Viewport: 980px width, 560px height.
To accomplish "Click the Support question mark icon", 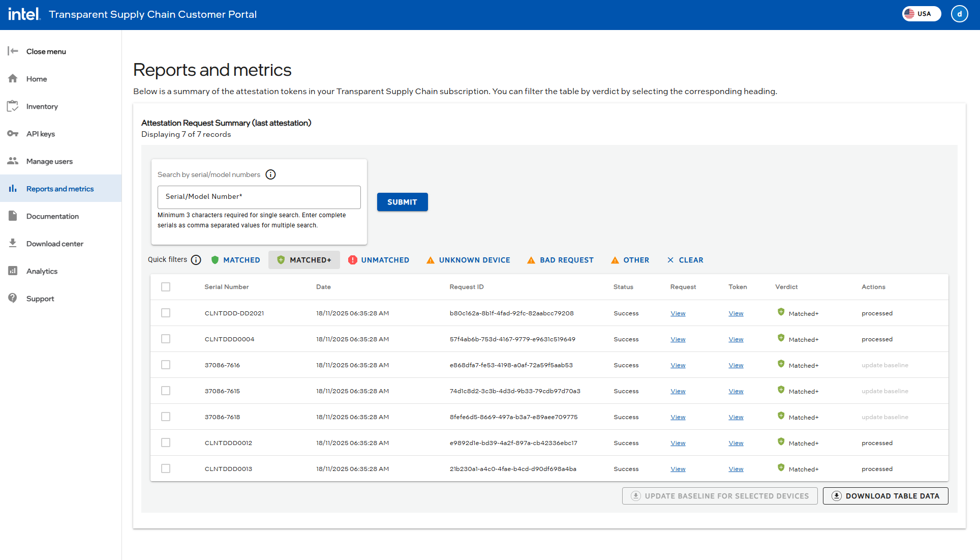I will [13, 298].
